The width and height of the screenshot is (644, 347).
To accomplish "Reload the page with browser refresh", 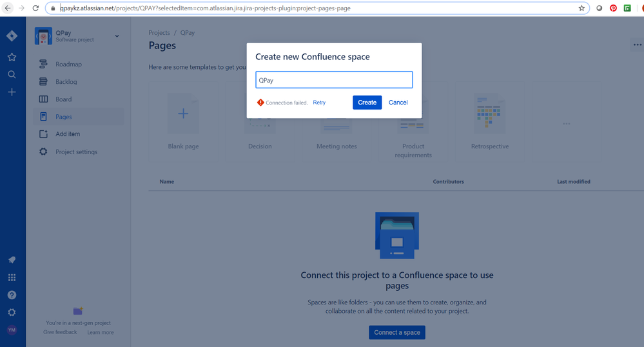I will (x=35, y=8).
